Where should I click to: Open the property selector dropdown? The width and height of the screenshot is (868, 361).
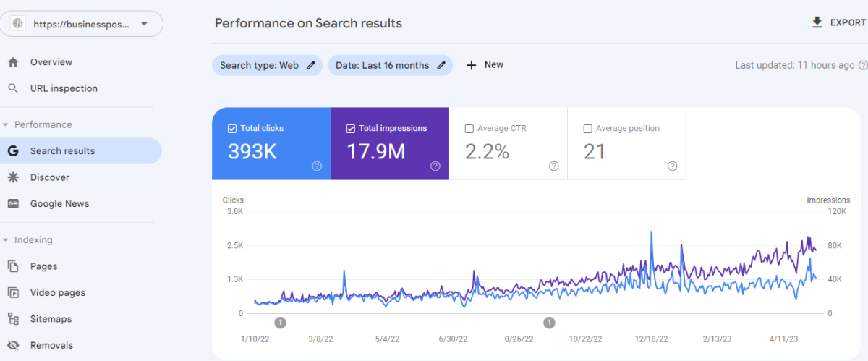(x=144, y=24)
